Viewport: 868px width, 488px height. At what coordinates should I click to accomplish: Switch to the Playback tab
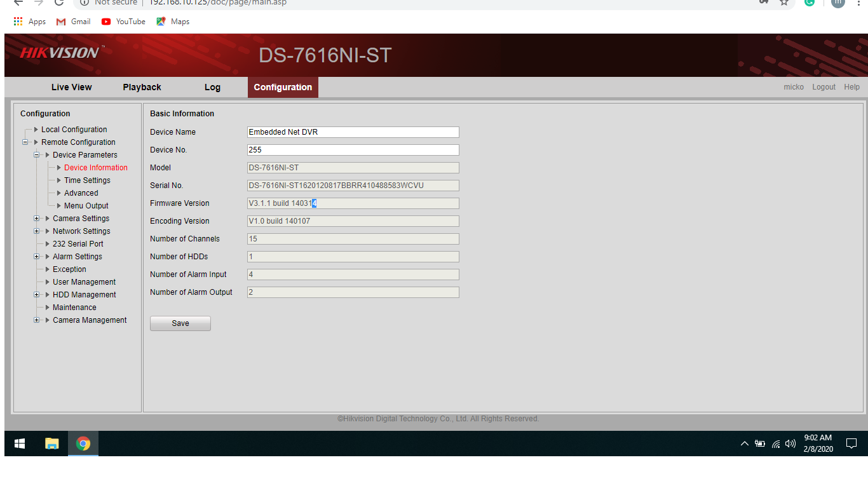pyautogui.click(x=142, y=88)
